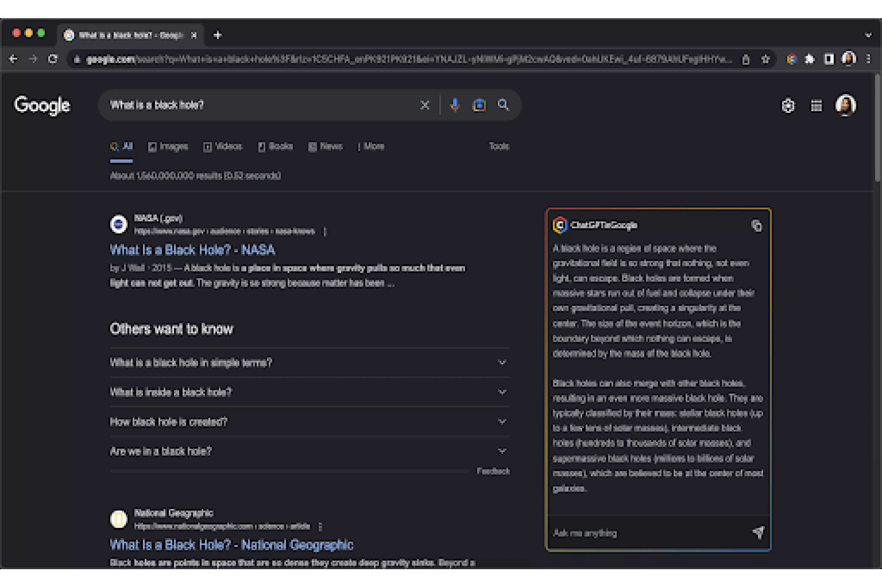Copy the ChatGPT answer to clipboard

pyautogui.click(x=757, y=226)
